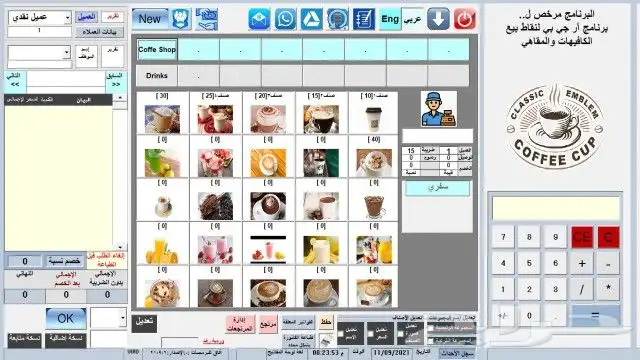Click the حفظ save button

click(x=326, y=322)
